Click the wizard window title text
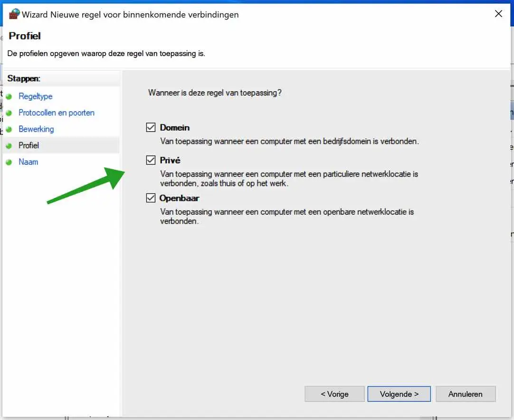Screen dimensions: 514x420 pos(130,15)
